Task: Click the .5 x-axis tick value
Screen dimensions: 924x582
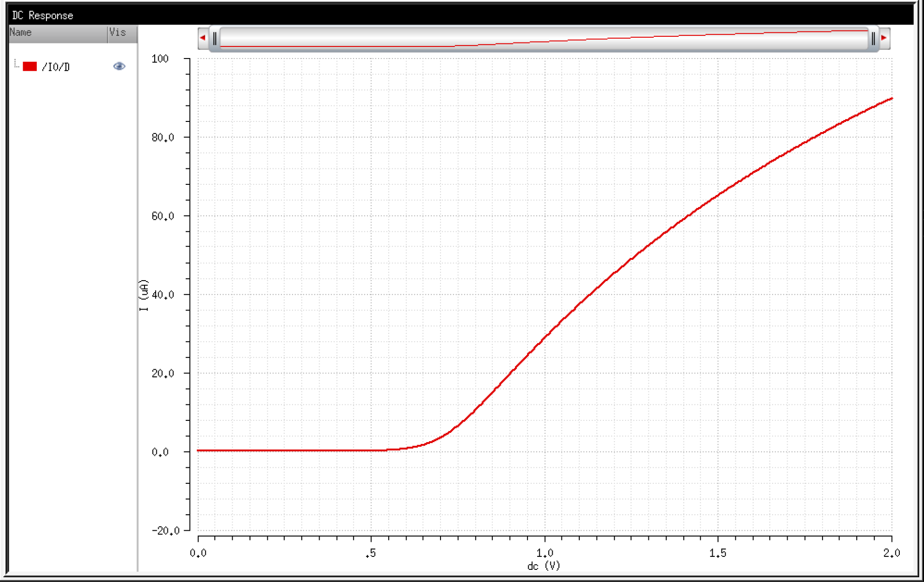Action: click(x=371, y=553)
